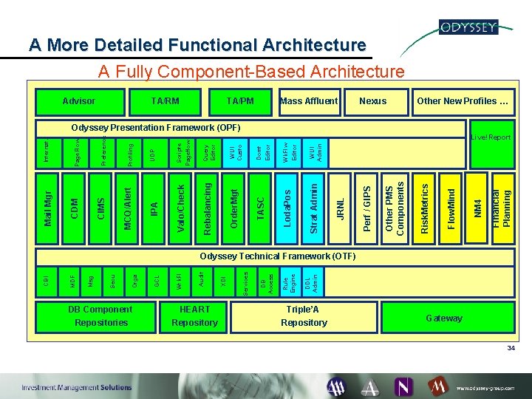This screenshot has height=399, width=532.
Task: Click the Rebalancing module box
Action: click(x=206, y=208)
